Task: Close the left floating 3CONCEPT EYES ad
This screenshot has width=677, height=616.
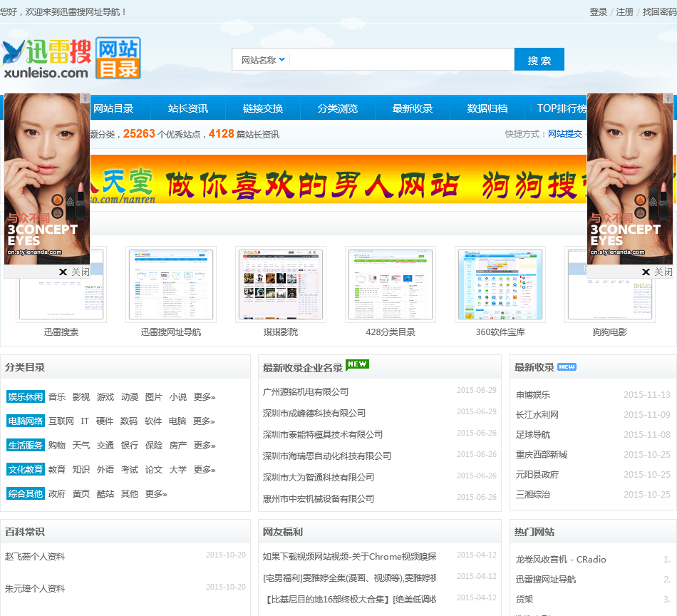Action: [74, 272]
